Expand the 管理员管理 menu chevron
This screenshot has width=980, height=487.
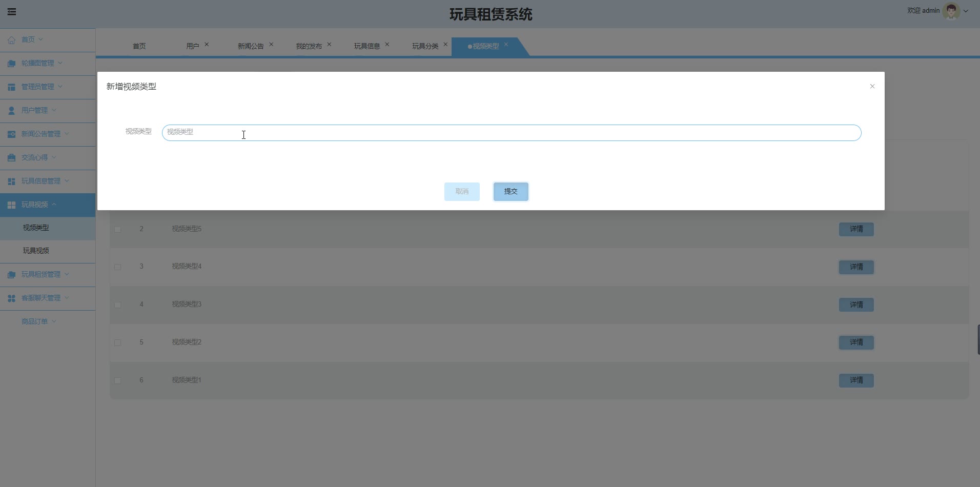coord(60,87)
